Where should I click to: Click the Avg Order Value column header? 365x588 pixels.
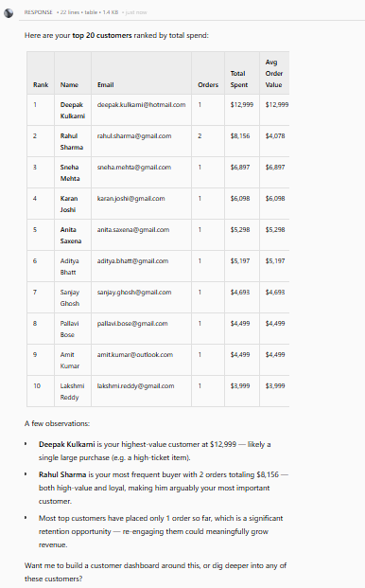point(273,74)
